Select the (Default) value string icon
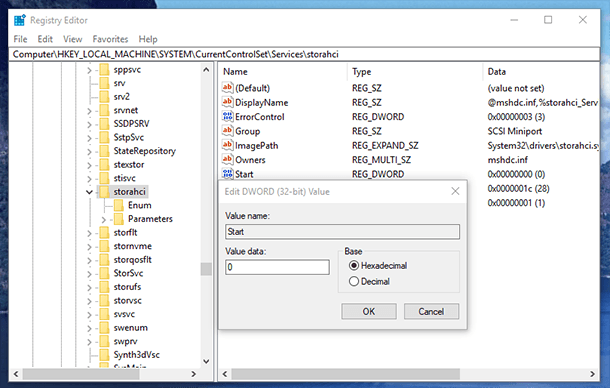The image size is (610, 388). coord(228,88)
